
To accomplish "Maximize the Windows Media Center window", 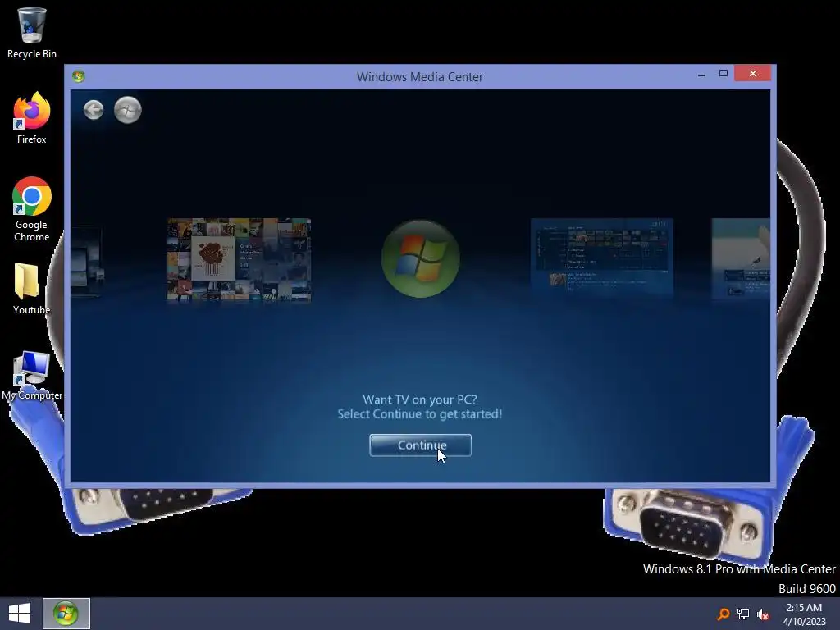I will [724, 73].
